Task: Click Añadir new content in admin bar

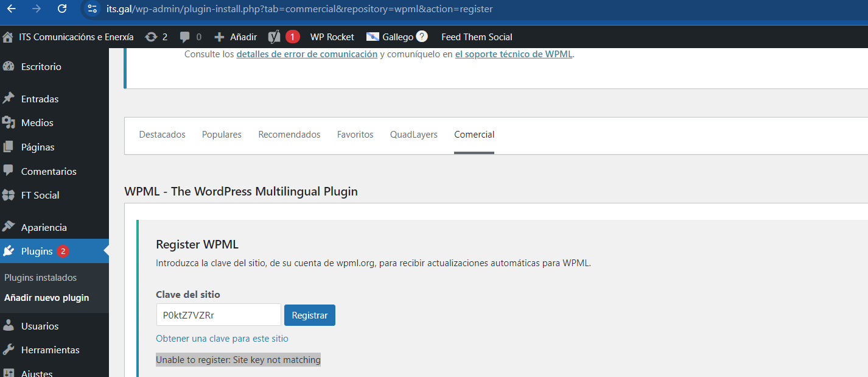Action: (x=236, y=37)
